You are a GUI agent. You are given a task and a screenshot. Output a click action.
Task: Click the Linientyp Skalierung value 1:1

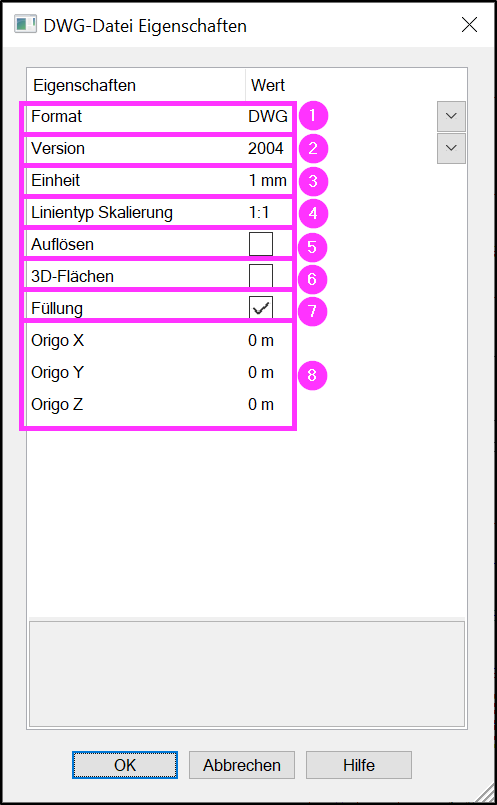pyautogui.click(x=259, y=213)
